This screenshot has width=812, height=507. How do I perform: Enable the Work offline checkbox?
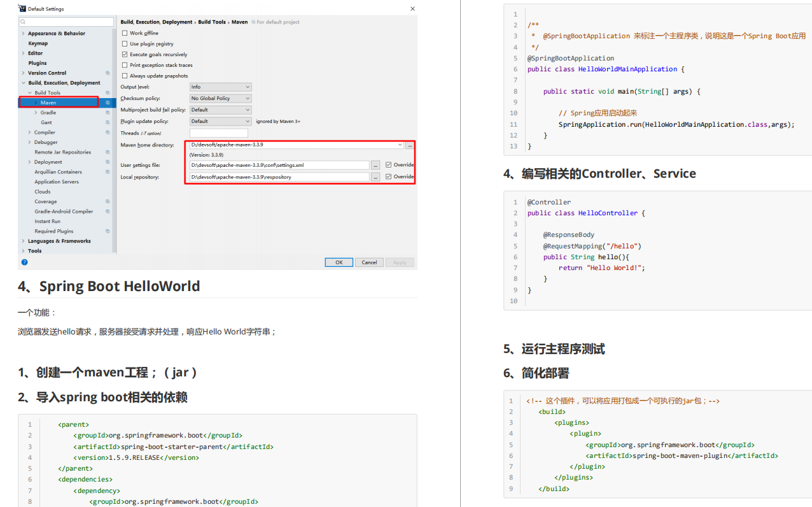point(124,32)
